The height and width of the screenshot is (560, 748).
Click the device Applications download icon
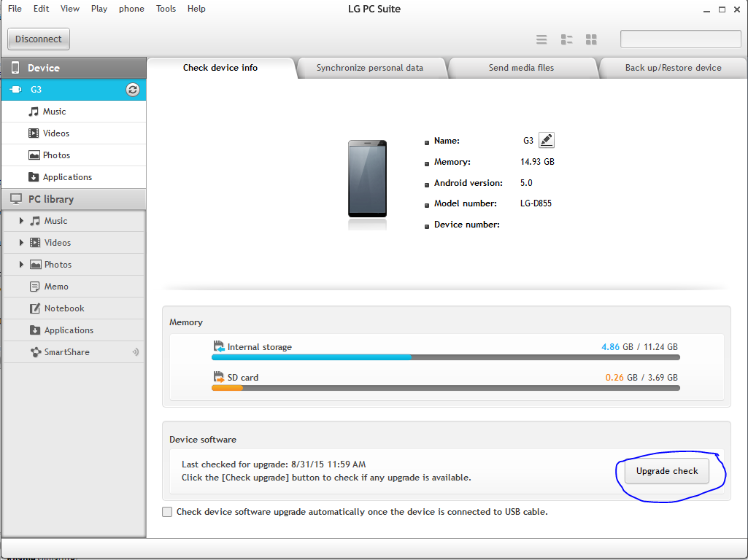(34, 177)
